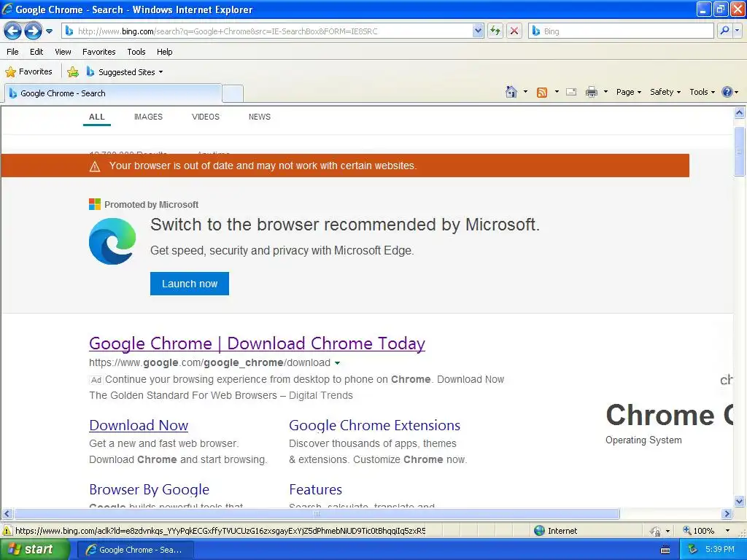Click the New Tab button
Image resolution: width=747 pixels, height=560 pixels.
(x=233, y=93)
